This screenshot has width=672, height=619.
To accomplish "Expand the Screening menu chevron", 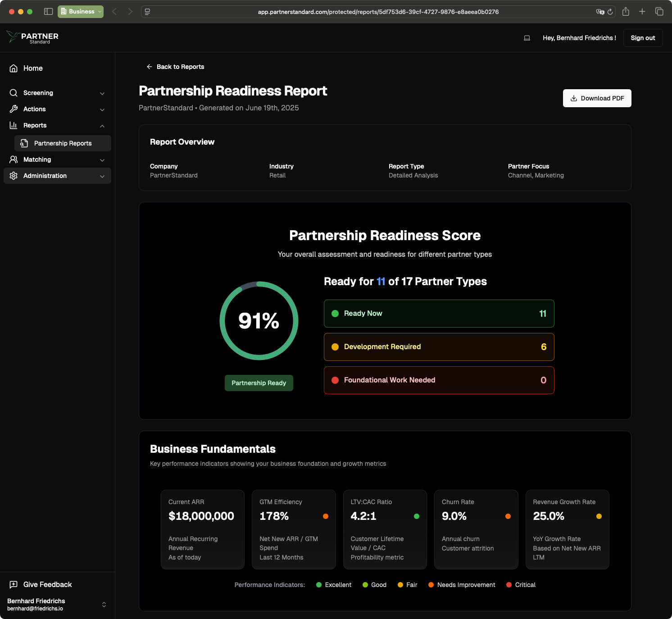I will click(x=102, y=93).
